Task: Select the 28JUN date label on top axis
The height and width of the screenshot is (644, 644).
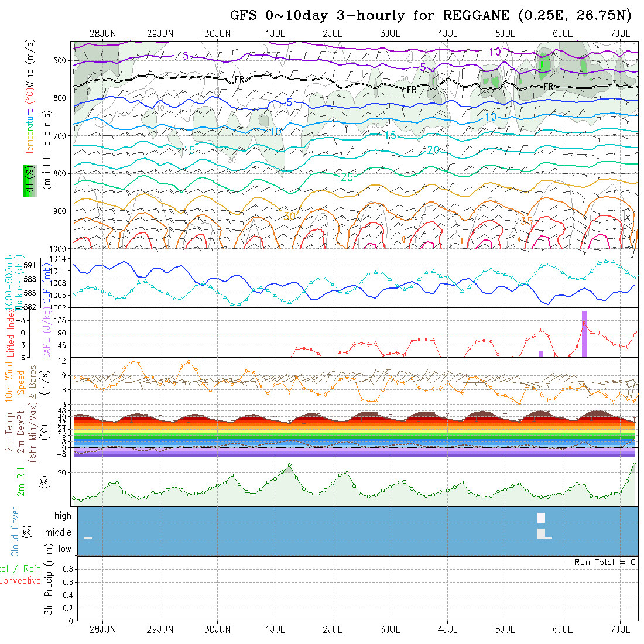Action: coord(103,33)
